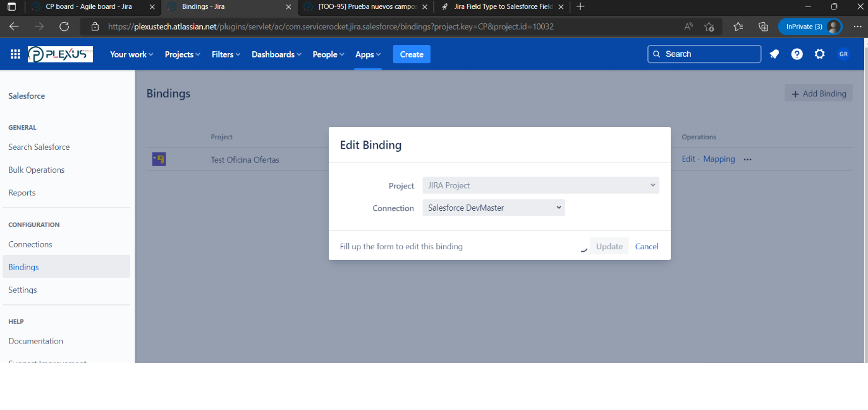Expand the Projects menu in navigation bar

click(183, 54)
